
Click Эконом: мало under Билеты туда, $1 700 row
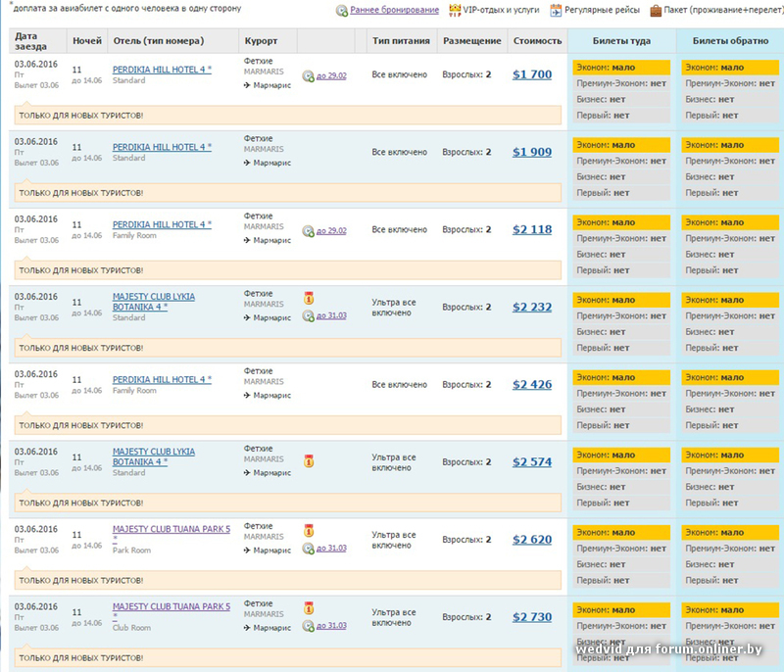[621, 68]
